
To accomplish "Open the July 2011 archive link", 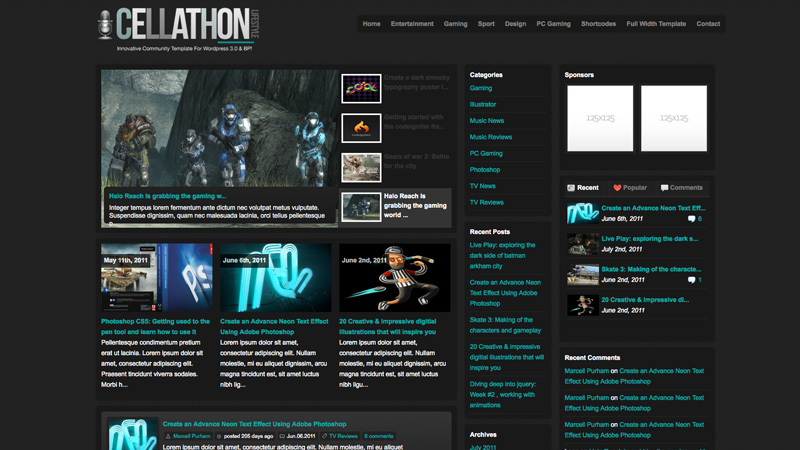I will click(483, 447).
